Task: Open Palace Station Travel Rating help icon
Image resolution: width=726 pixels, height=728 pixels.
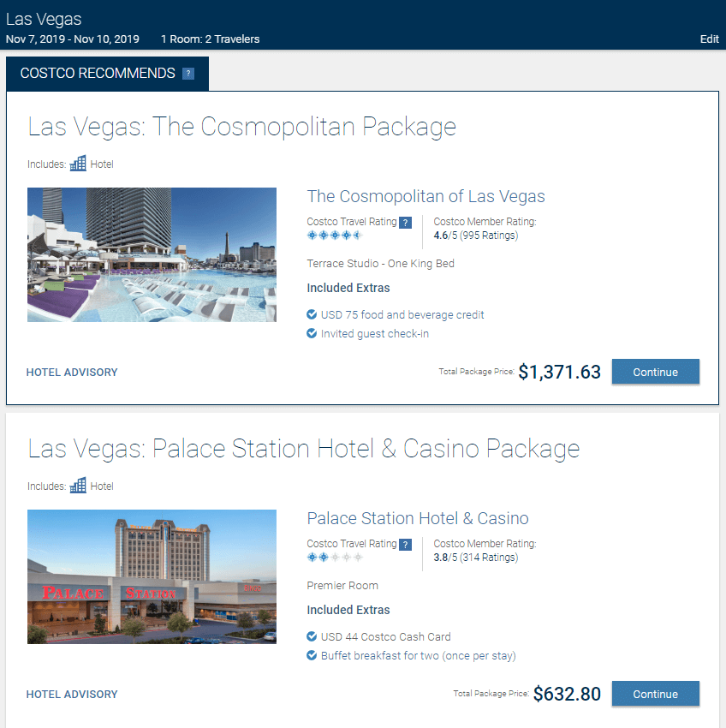Action: (x=406, y=545)
